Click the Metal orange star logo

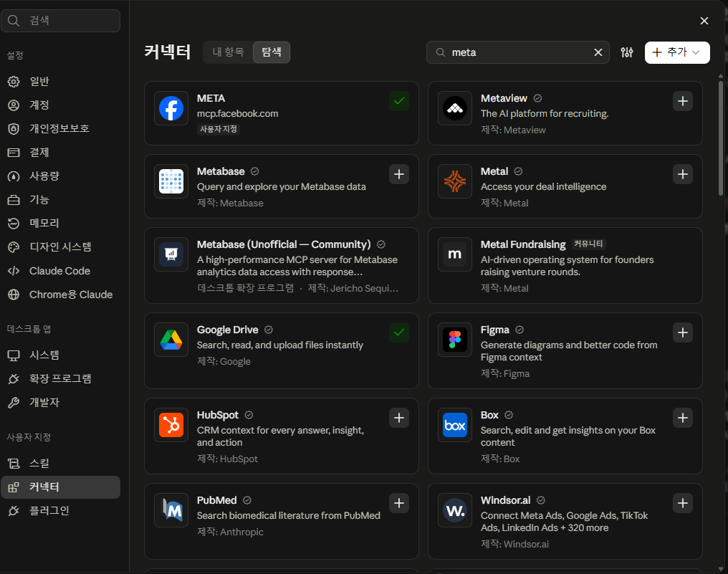pyautogui.click(x=455, y=181)
